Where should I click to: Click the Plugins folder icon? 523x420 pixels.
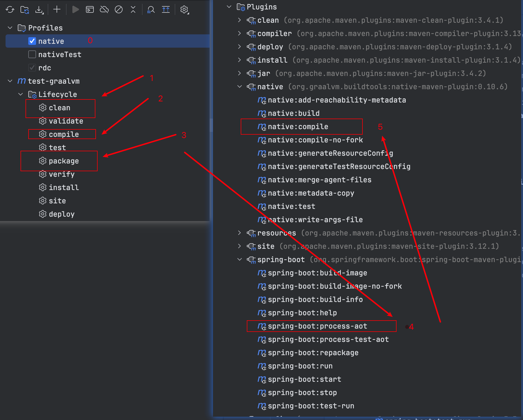click(x=241, y=7)
